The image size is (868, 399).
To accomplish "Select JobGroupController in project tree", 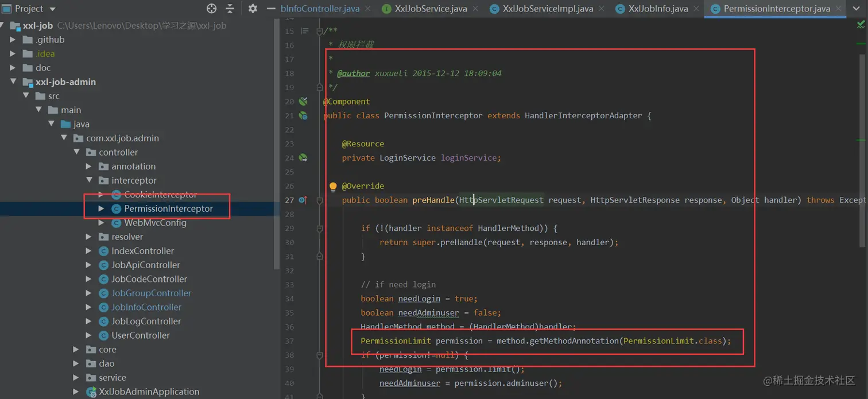I will (x=151, y=293).
